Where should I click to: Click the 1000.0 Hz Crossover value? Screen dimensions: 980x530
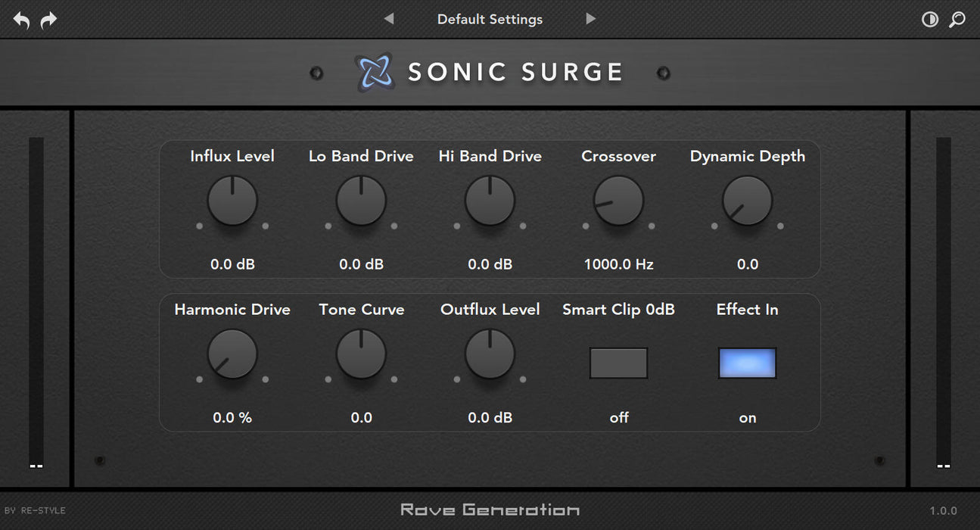point(618,264)
